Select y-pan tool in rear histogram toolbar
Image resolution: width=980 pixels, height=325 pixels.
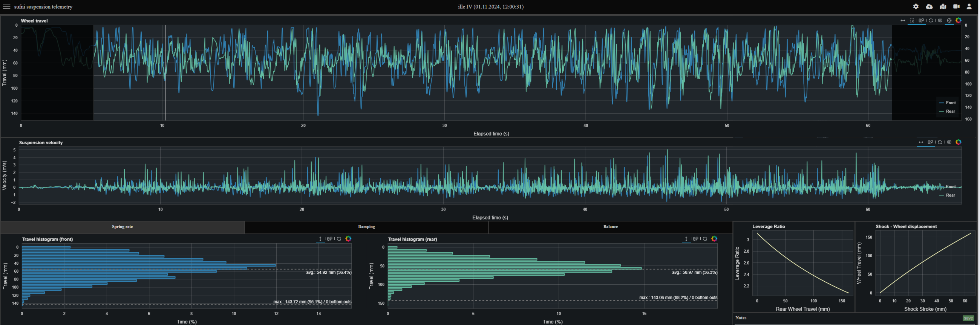pos(686,239)
